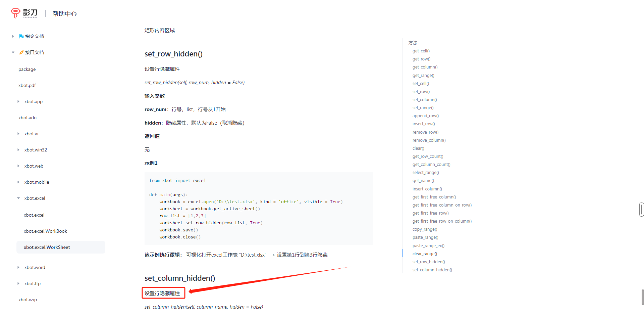644x315 pixels.
Task: Select the xbot.excel.WorkSheet sidebar item
Action: (x=47, y=247)
